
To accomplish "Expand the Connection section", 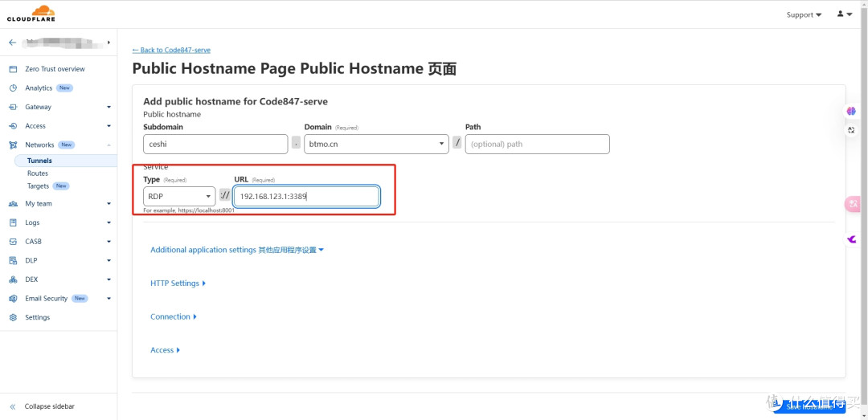I will (x=174, y=317).
